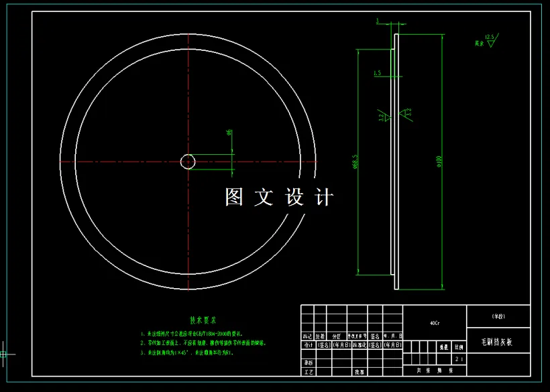Viewport: 550px width, 392px height.
Task: Select the 审核 cell in title block
Action: coord(309,363)
